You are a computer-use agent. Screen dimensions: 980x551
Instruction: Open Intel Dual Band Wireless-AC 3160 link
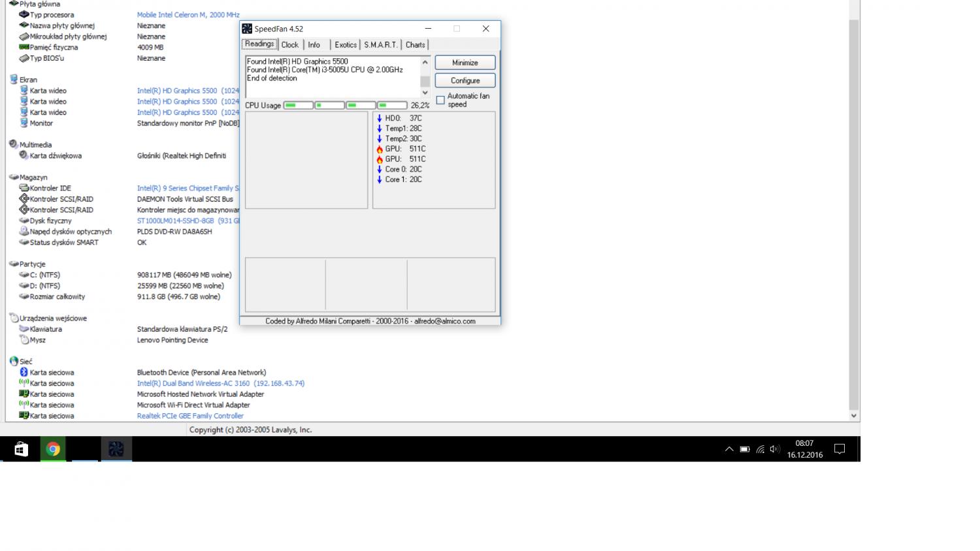pos(221,383)
